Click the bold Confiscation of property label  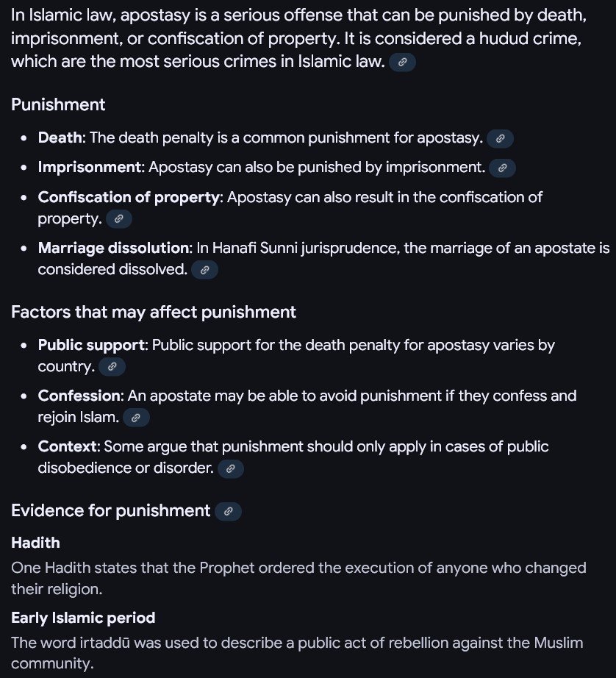[x=129, y=197]
